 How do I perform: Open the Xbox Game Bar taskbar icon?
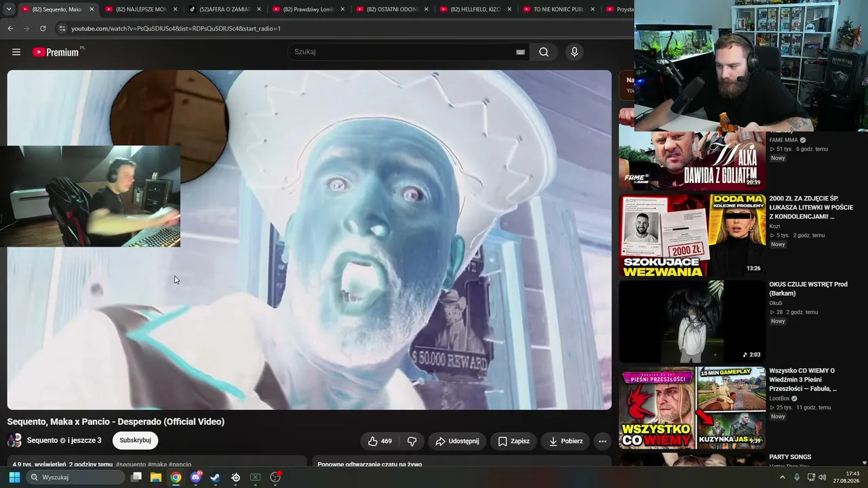[x=255, y=477]
